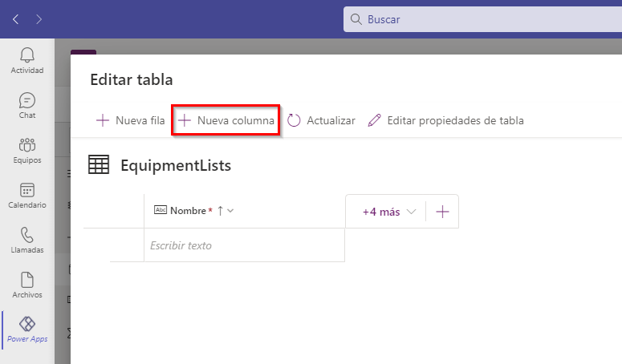Click the Nueva columna button
Screen dimensions: 622x364
[x=226, y=120]
